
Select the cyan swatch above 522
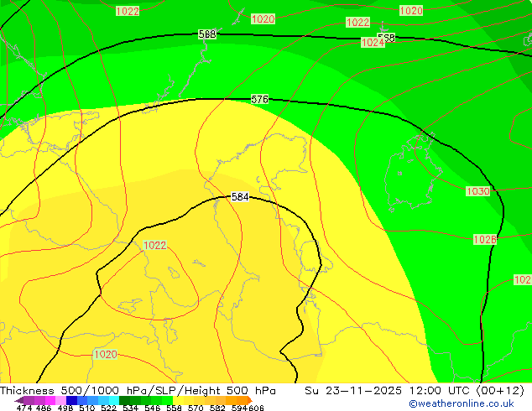coord(114,400)
